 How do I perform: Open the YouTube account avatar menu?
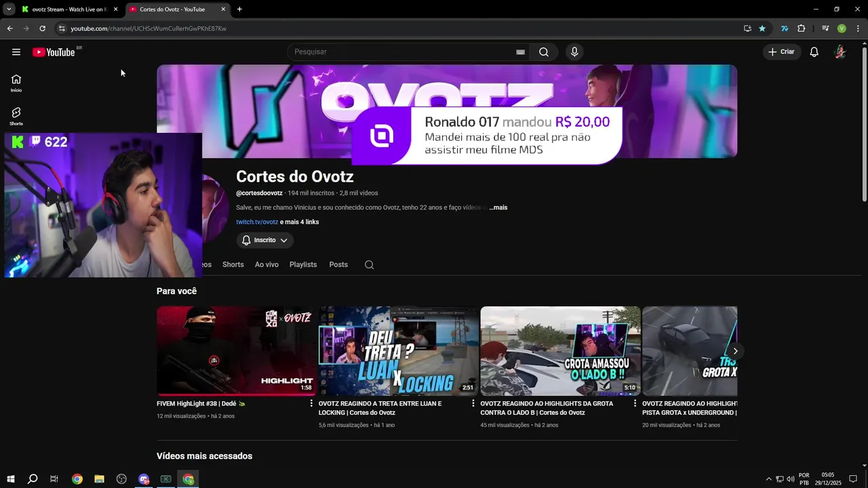(840, 52)
